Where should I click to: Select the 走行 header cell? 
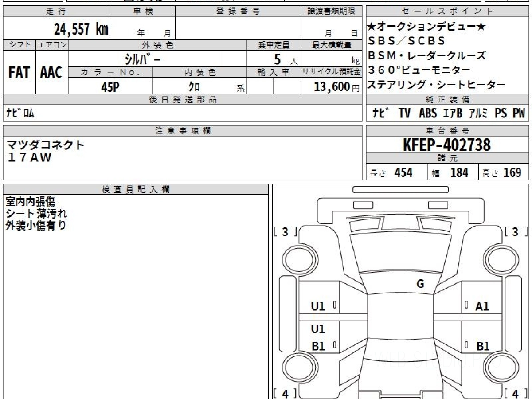point(56,12)
